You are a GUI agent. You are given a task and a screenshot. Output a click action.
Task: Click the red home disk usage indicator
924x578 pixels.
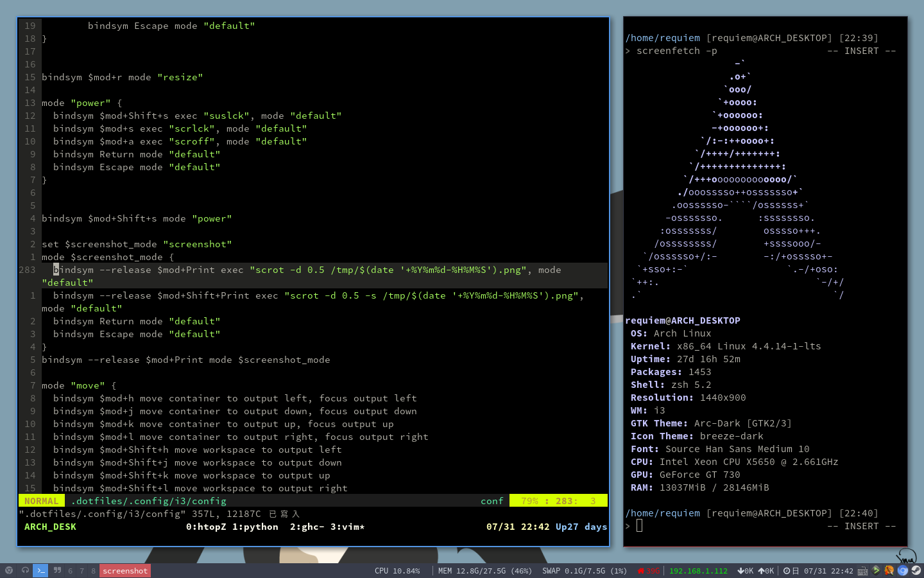648,571
